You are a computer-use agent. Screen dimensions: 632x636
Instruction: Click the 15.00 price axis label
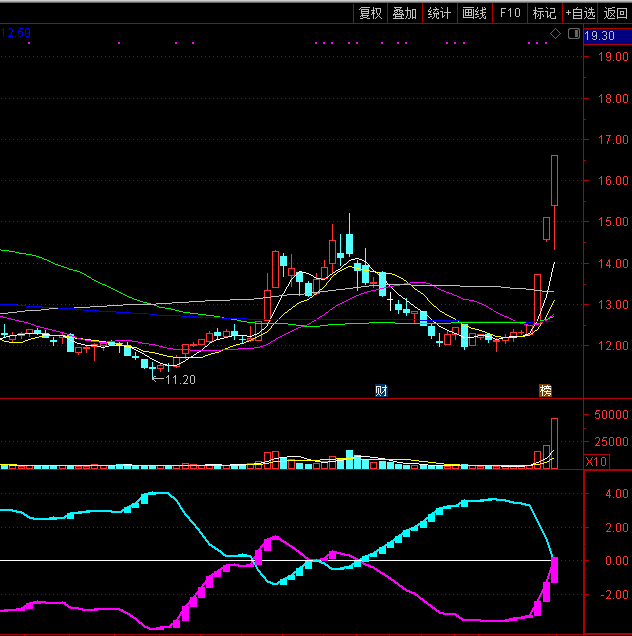pyautogui.click(x=613, y=221)
